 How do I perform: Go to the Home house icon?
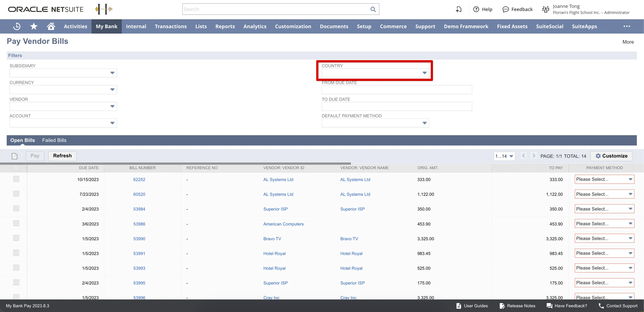(51, 26)
